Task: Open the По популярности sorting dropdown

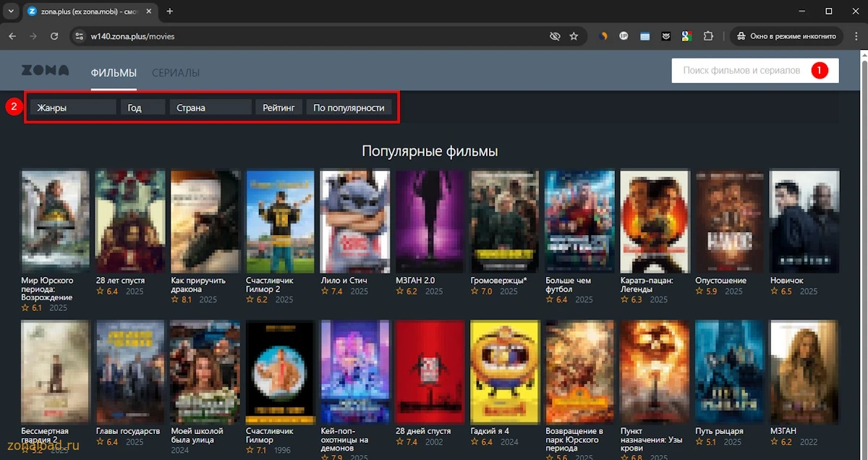Action: coord(349,108)
